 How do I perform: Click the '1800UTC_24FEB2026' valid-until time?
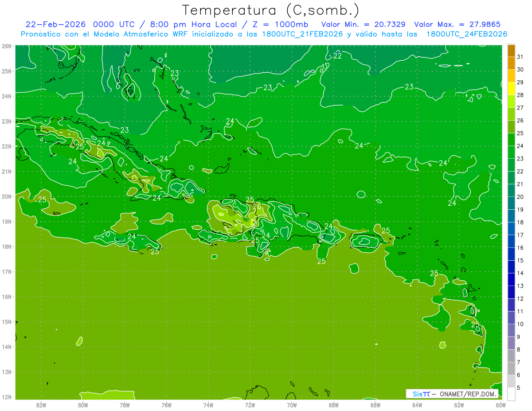click(x=466, y=34)
